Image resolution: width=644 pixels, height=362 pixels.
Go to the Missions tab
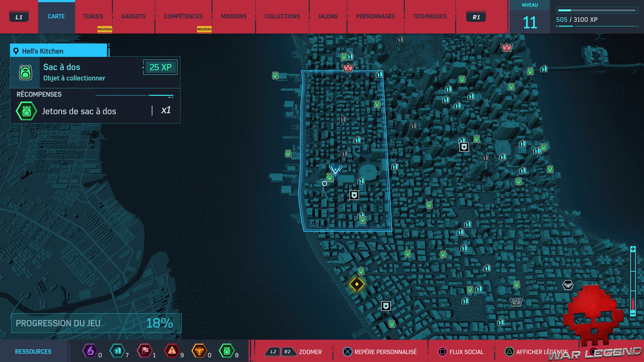coord(233,16)
